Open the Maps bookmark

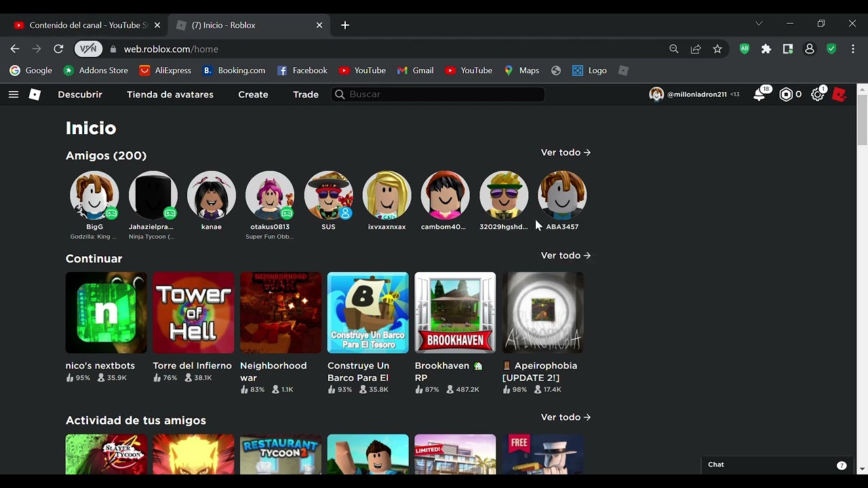521,70
